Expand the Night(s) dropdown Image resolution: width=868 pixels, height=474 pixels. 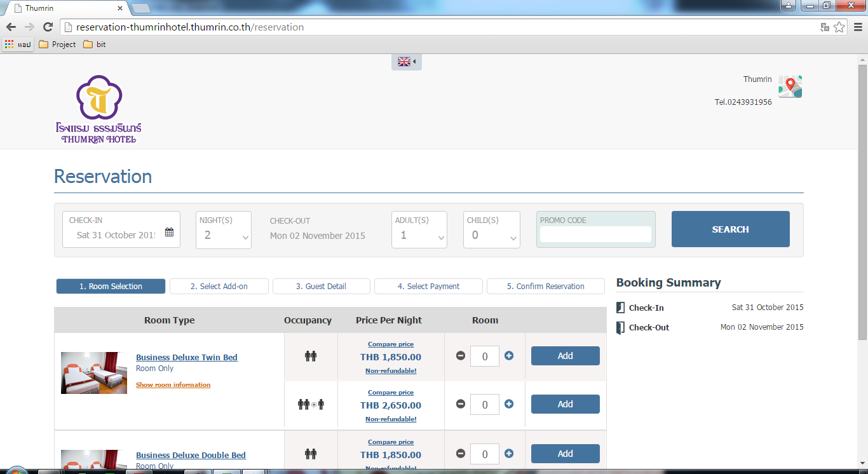click(224, 229)
